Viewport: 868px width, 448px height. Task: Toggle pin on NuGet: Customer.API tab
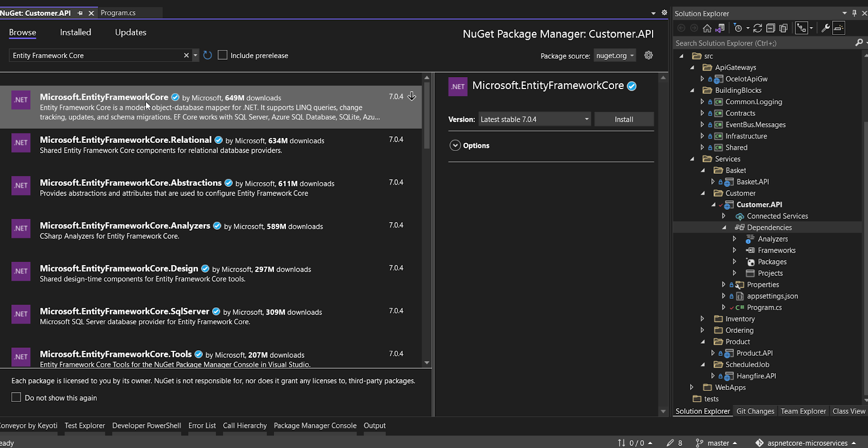point(80,13)
